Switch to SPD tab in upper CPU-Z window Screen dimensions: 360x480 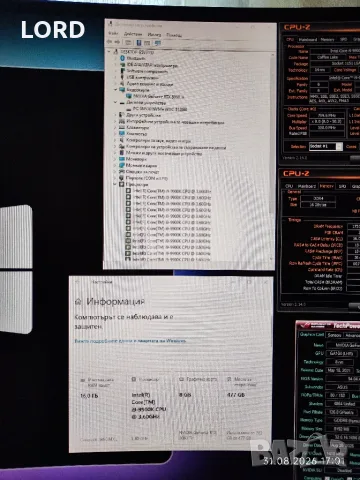(343, 39)
